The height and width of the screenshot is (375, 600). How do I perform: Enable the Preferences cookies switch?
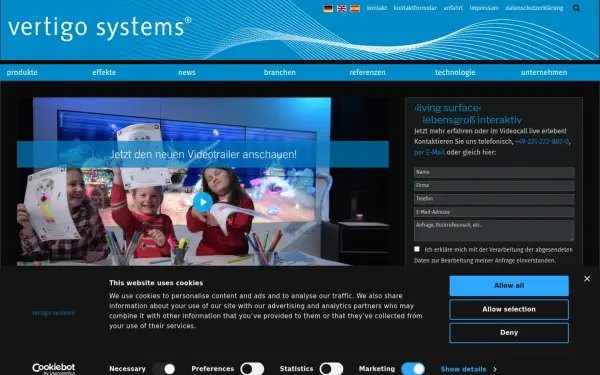pyautogui.click(x=252, y=369)
